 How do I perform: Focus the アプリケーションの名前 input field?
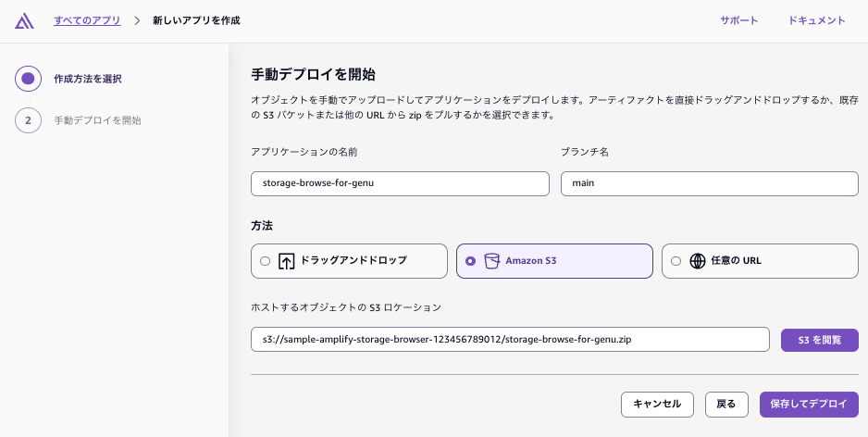[x=400, y=183]
